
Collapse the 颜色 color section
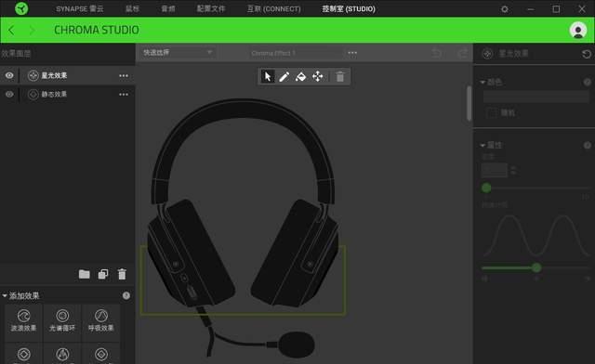[x=483, y=82]
